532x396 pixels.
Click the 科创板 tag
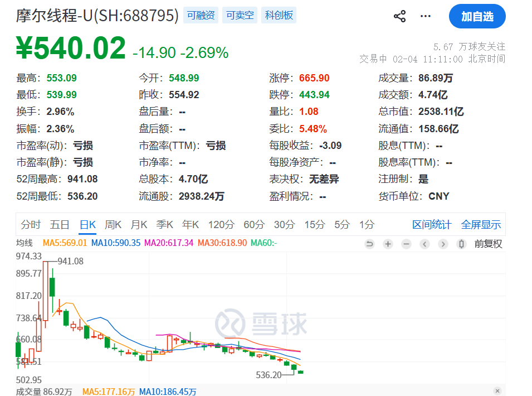279,16
